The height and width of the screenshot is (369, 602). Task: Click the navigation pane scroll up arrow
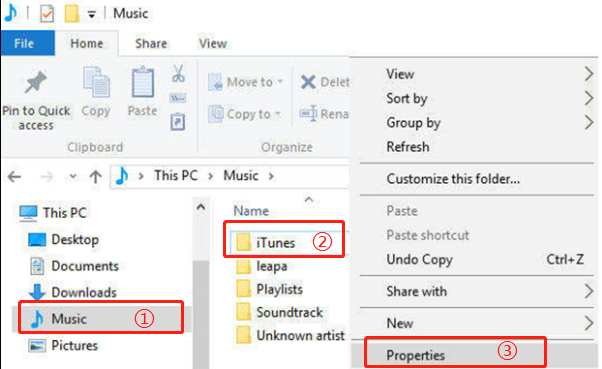[200, 208]
